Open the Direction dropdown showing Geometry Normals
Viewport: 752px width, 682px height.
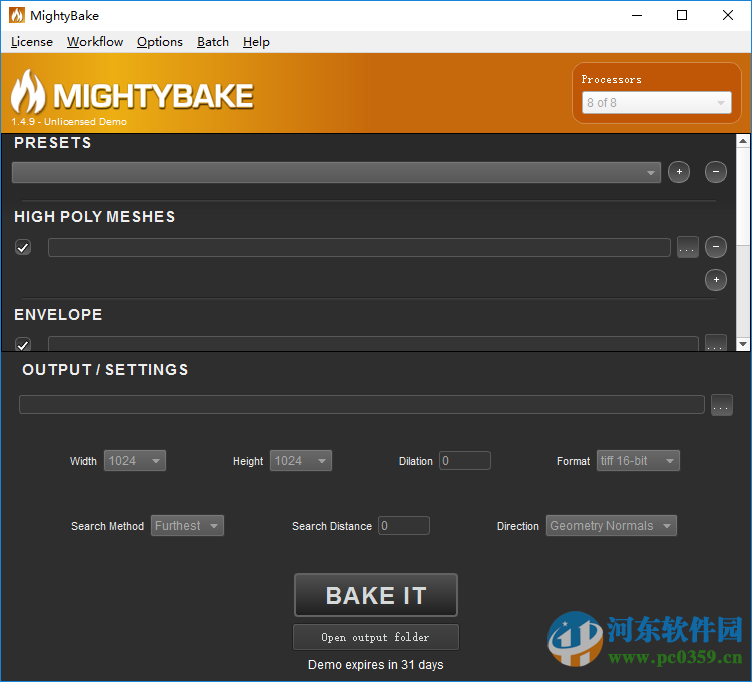pyautogui.click(x=611, y=526)
